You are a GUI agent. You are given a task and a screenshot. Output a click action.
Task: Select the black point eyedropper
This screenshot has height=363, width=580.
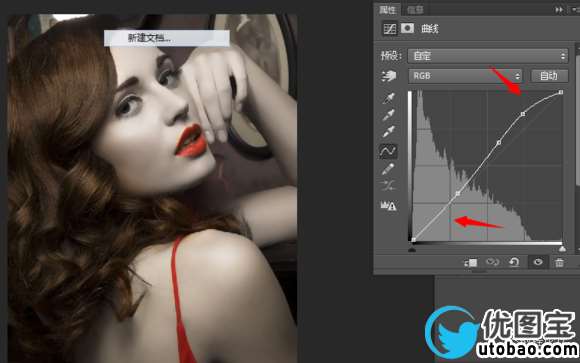pyautogui.click(x=388, y=98)
